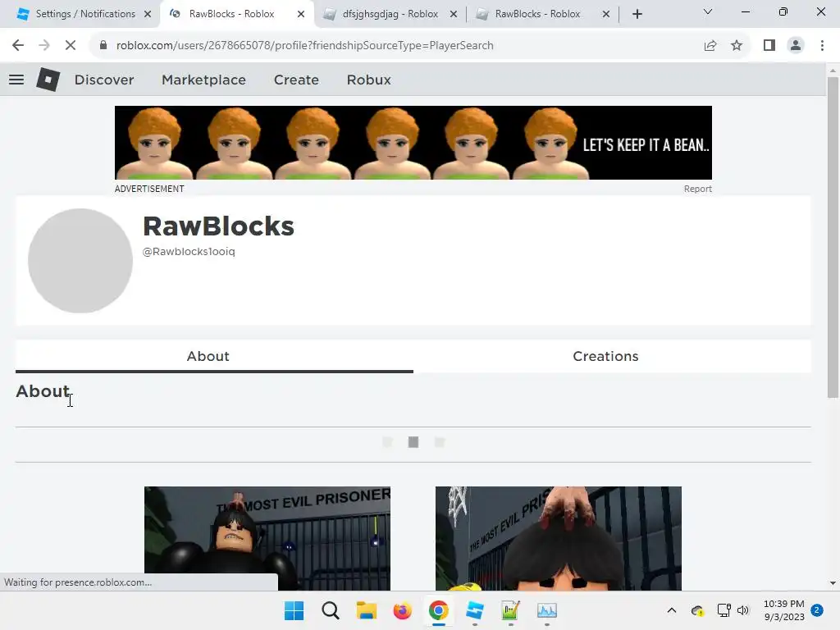This screenshot has width=840, height=630.
Task: Close the active RawBlocks - Roblox tab
Action: 301,14
